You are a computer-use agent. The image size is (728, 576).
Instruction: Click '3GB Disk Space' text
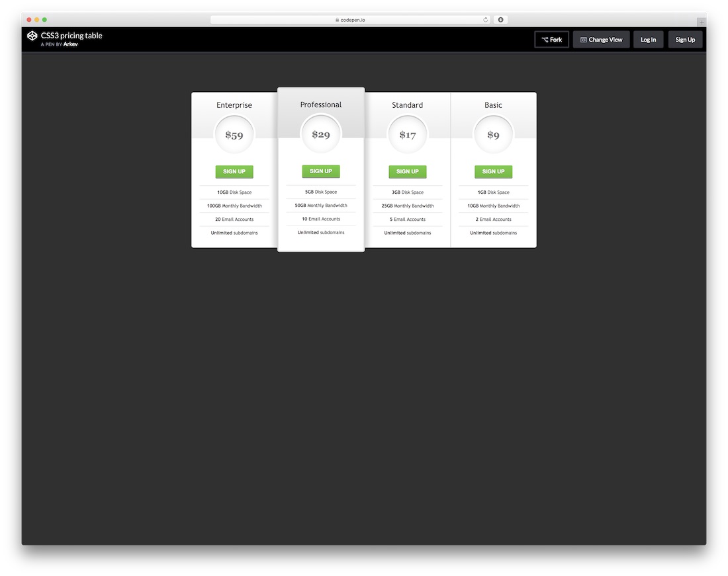pos(408,192)
